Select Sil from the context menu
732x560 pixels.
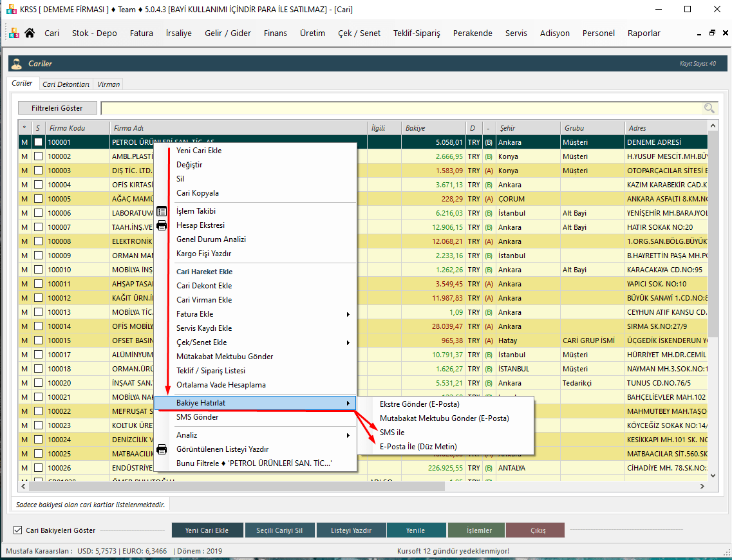tap(256, 179)
